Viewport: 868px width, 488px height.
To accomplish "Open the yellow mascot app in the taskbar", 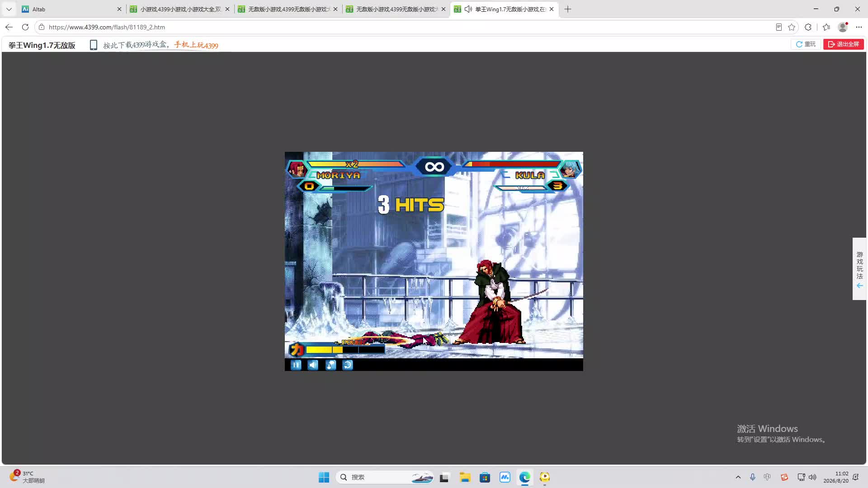I will point(544,477).
